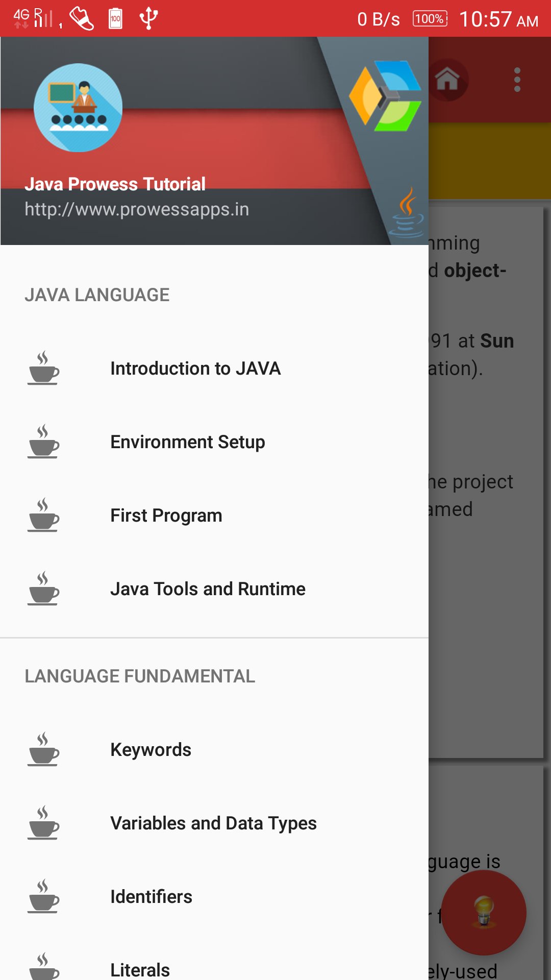Tap coffee cup icon beside Keywords
The height and width of the screenshot is (980, 551).
[43, 749]
